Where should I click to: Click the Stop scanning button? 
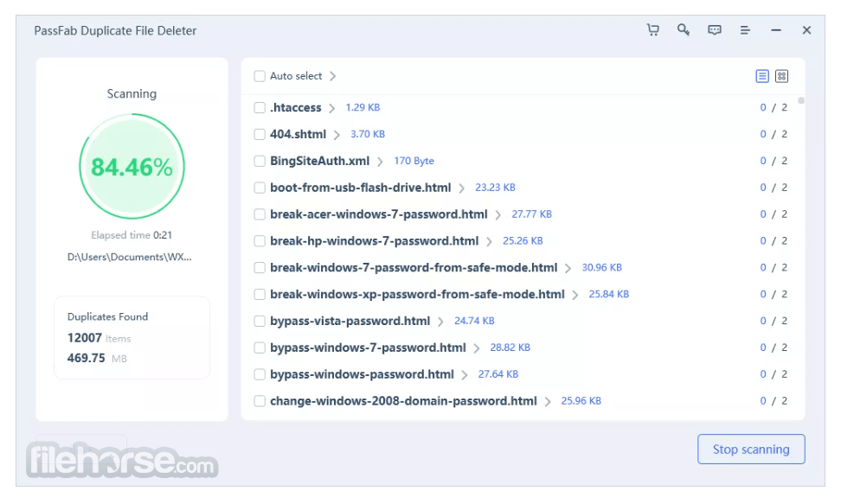(751, 450)
